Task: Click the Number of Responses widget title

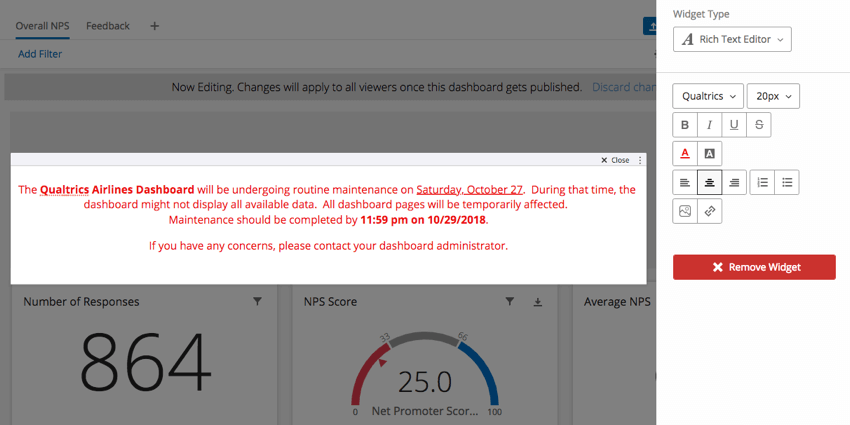Action: coord(81,301)
